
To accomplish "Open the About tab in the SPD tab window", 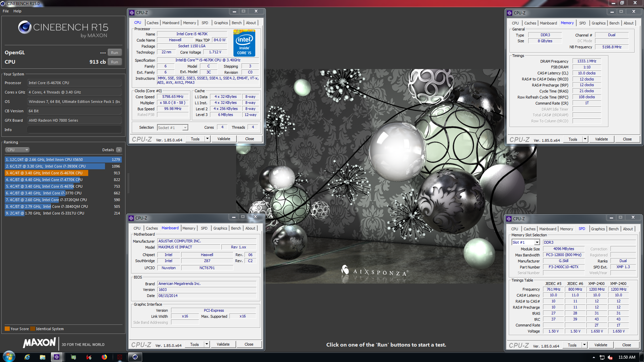I will (x=628, y=229).
